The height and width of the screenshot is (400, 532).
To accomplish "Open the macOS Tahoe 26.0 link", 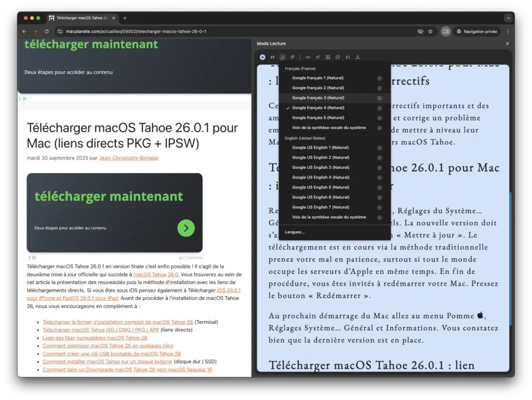I will pos(156,274).
